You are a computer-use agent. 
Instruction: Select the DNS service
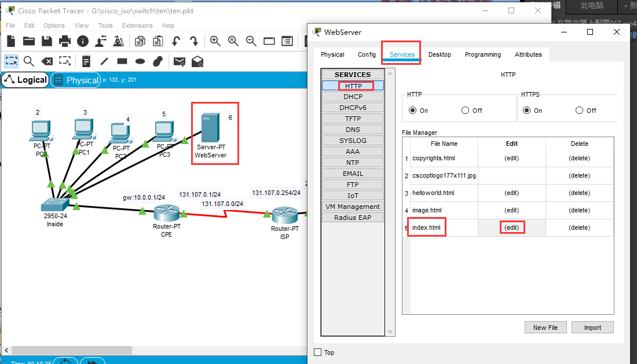click(x=353, y=130)
